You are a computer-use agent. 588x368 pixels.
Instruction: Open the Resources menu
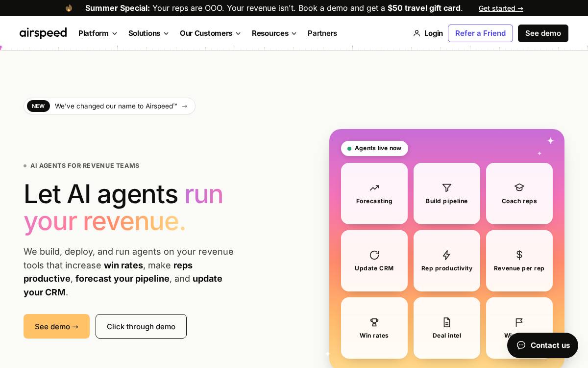tap(274, 33)
